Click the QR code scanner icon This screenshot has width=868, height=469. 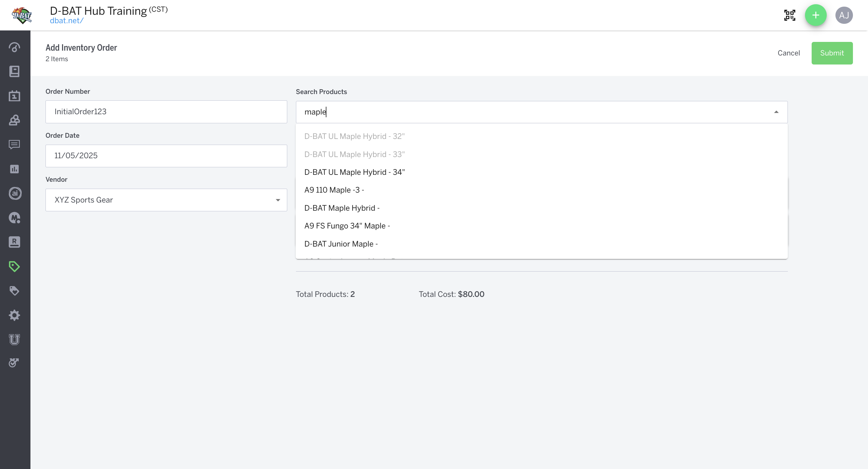790,15
